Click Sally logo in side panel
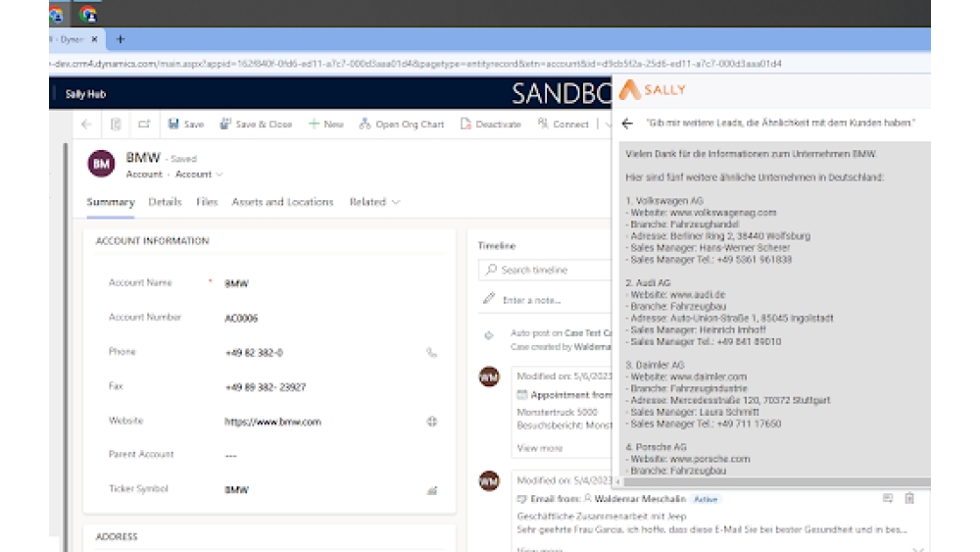The width and height of the screenshot is (980, 552). click(x=653, y=90)
